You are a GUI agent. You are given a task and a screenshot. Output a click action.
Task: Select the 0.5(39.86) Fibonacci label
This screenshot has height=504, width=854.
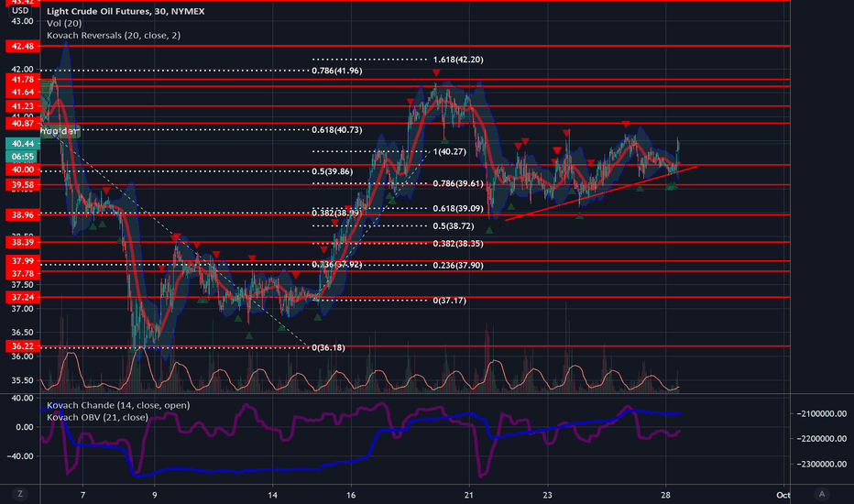click(x=333, y=171)
